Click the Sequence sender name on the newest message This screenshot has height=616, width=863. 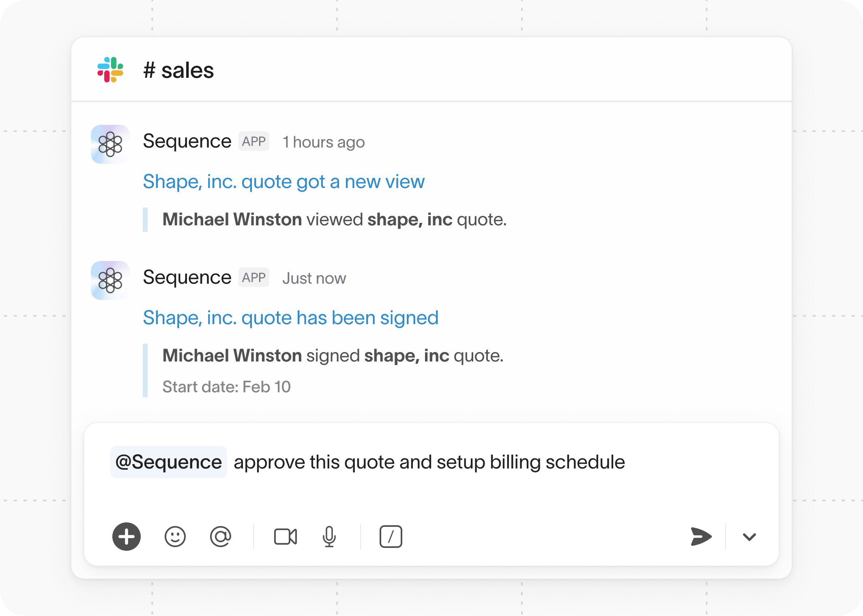pyautogui.click(x=187, y=277)
